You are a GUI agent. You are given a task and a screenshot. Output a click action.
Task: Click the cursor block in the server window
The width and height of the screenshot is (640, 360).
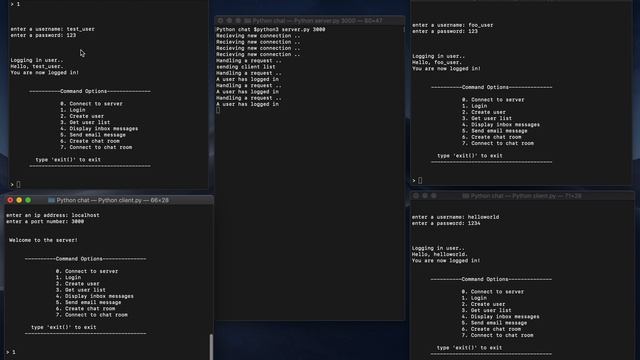218,110
